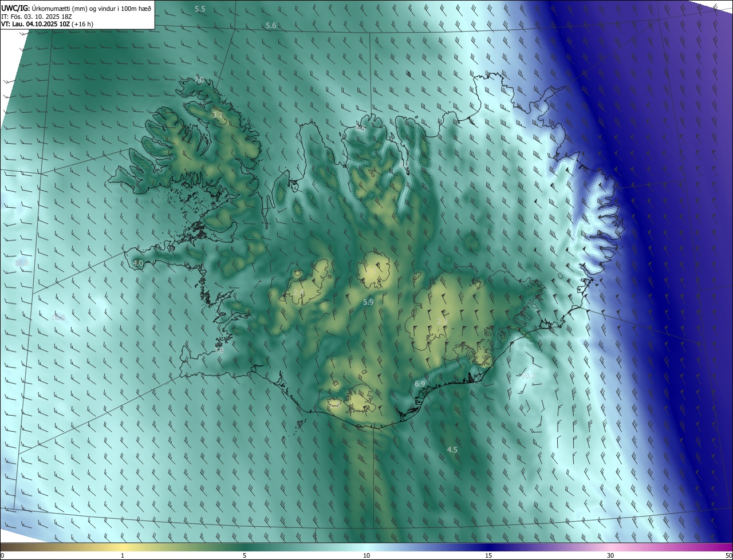Click the 2.3 value label

click(442, 321)
